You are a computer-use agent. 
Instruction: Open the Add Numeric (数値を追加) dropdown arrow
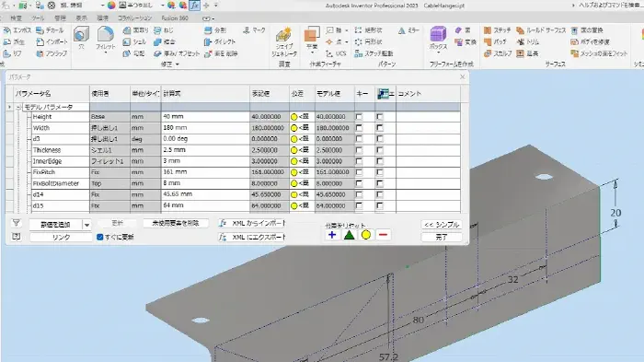coord(86,225)
